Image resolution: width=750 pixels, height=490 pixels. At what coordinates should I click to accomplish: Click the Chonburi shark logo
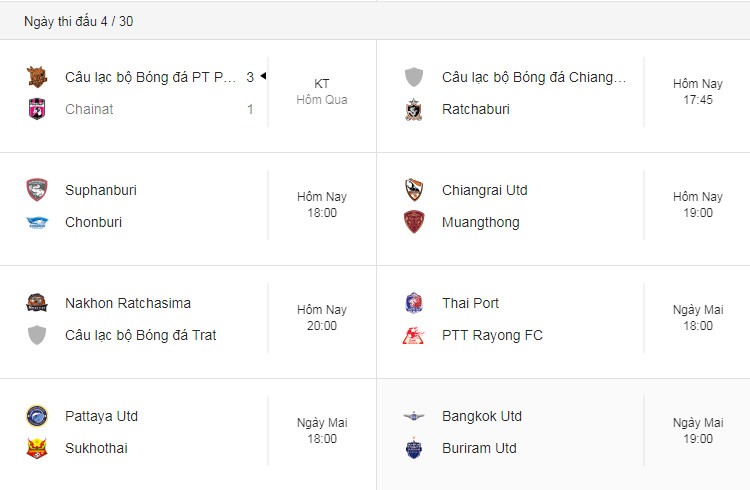point(37,222)
